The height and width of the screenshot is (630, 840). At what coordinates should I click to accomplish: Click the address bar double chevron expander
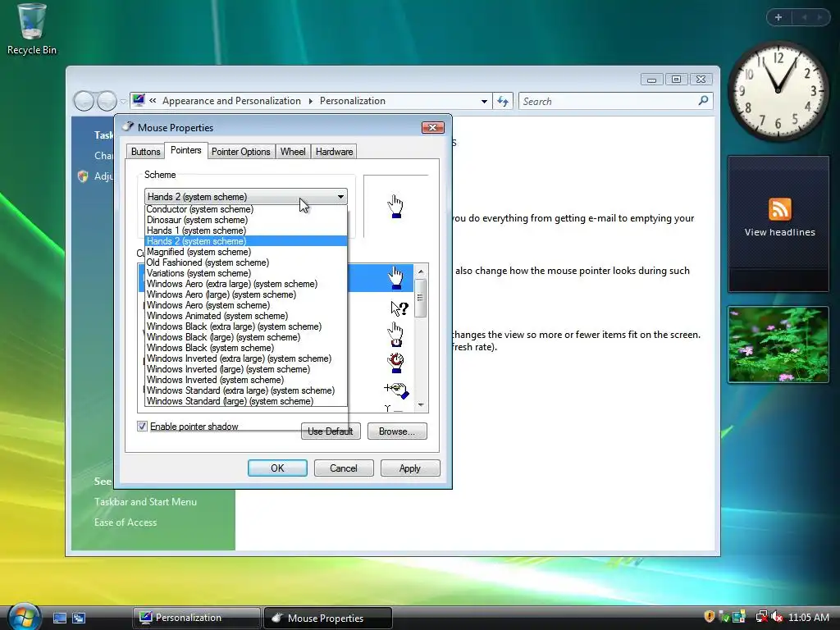(x=153, y=101)
